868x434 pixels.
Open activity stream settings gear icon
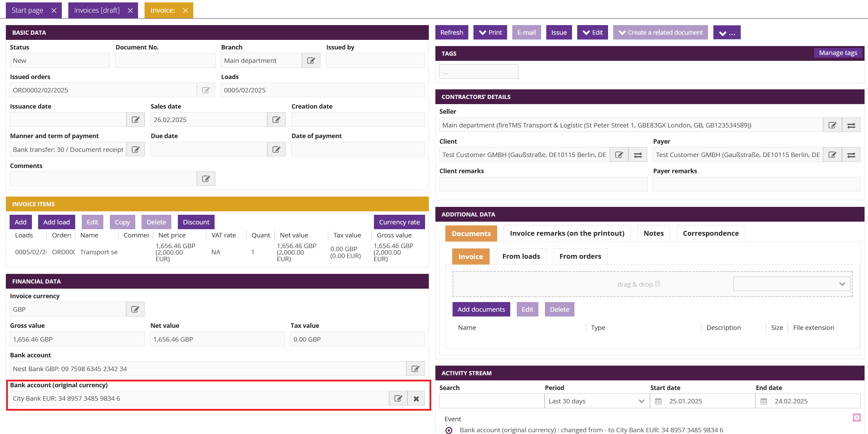pos(856,418)
